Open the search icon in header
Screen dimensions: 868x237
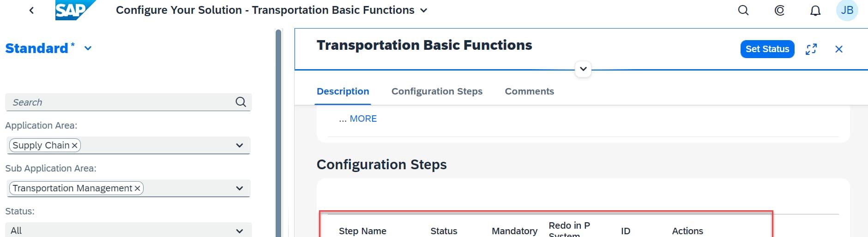743,10
